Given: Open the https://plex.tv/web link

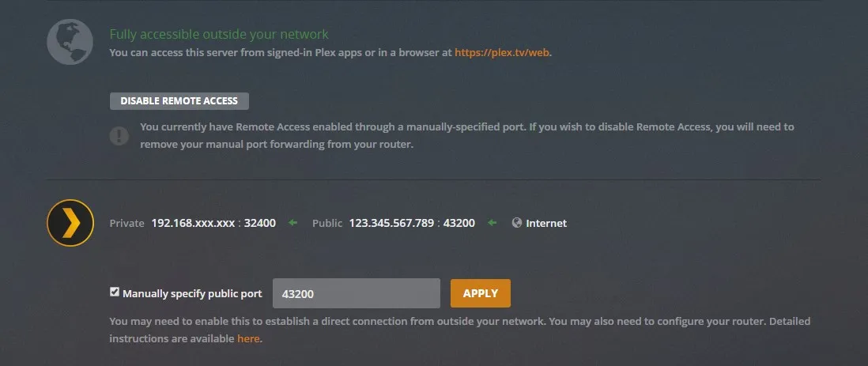Looking at the screenshot, I should point(502,53).
